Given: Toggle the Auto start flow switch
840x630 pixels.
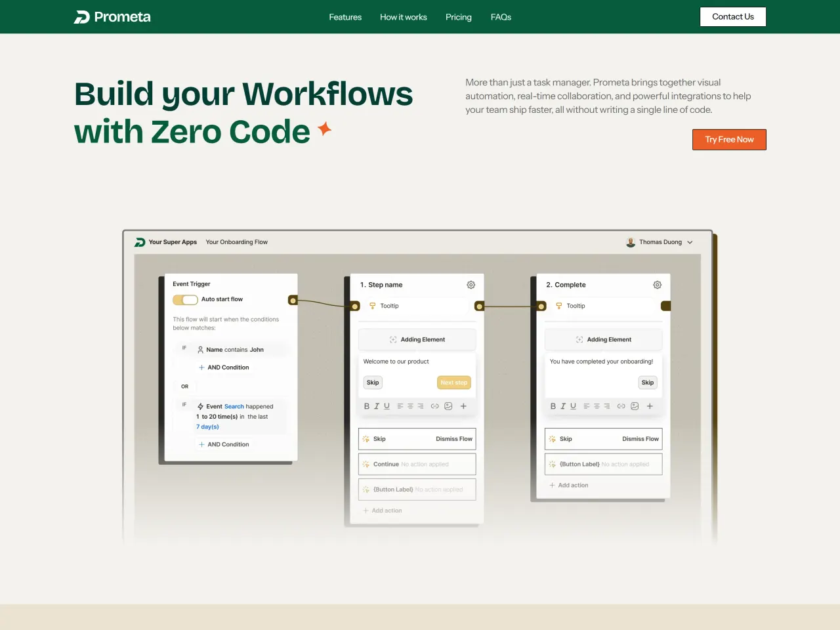Looking at the screenshot, I should pyautogui.click(x=185, y=299).
